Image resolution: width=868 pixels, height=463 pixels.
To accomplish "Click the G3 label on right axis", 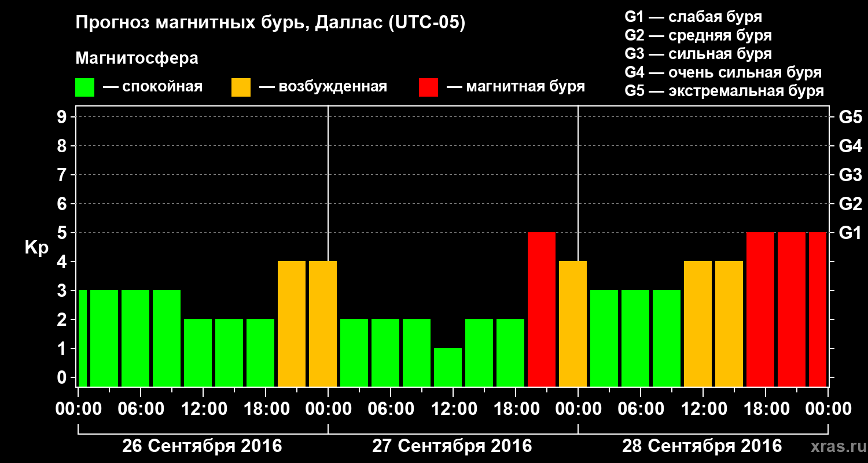I will click(x=851, y=175).
